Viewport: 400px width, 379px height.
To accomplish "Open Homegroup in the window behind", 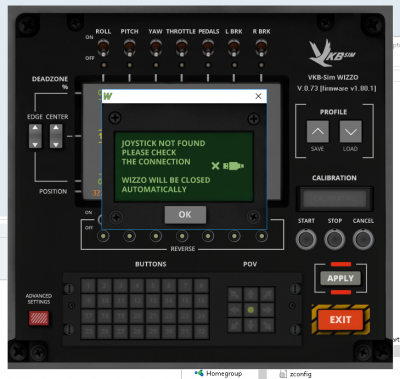I will coord(219,374).
